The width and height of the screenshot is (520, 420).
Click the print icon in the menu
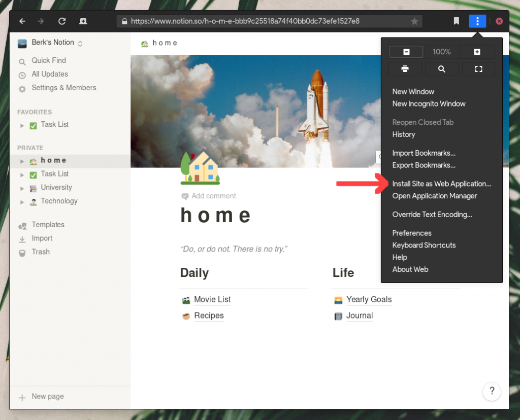405,69
